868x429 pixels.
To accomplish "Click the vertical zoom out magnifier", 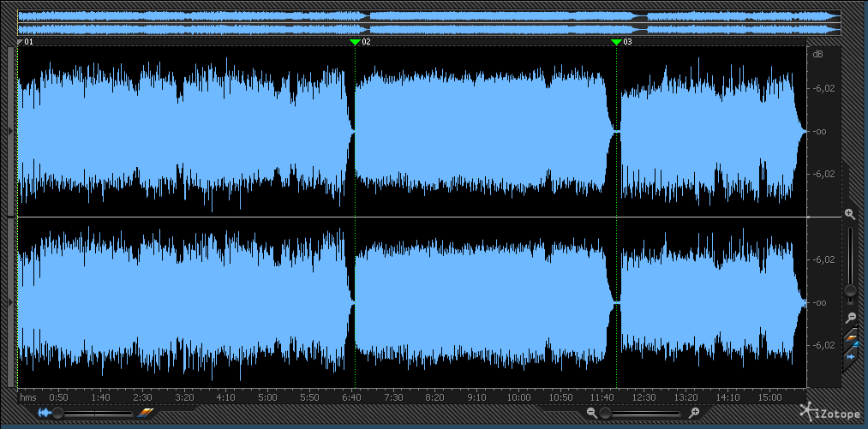I will 849,317.
